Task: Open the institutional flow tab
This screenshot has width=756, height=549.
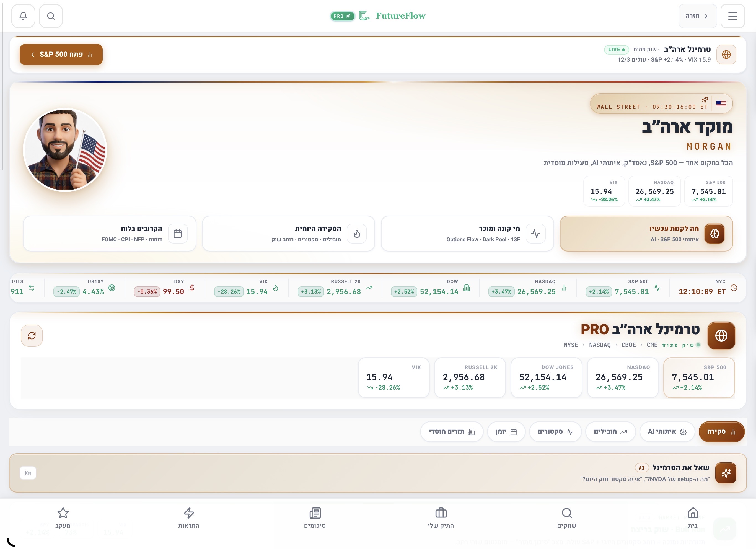Action: point(451,432)
